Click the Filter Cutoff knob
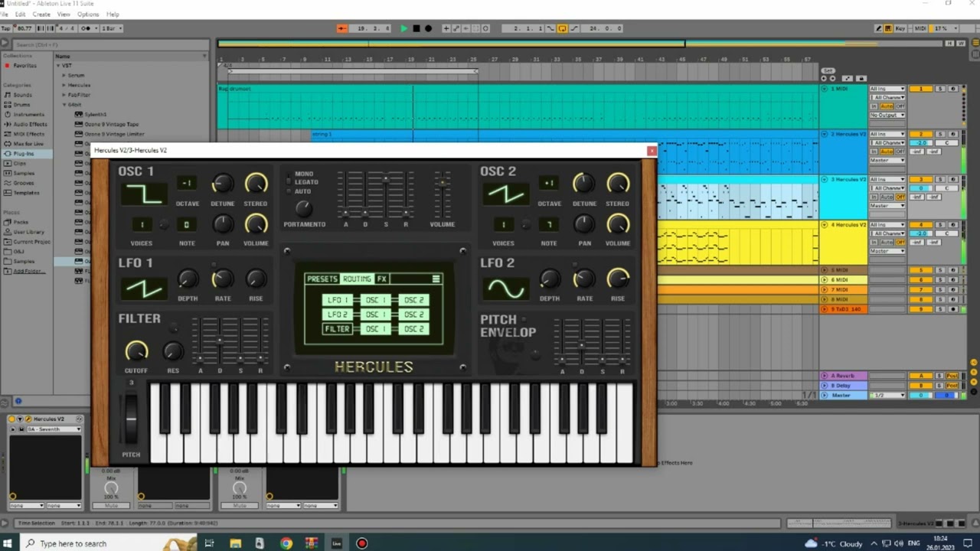This screenshot has height=551, width=980. [x=136, y=351]
